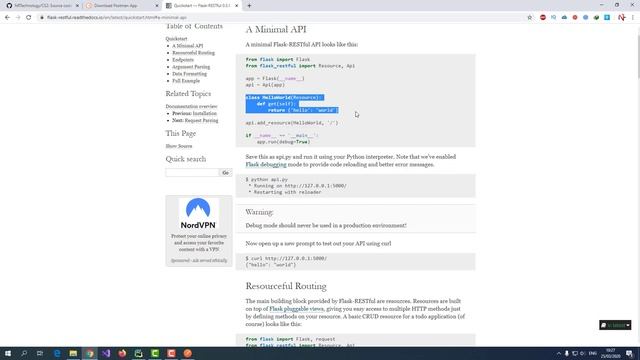
Task: Click the '$ python api.py' command line
Action: point(267,179)
